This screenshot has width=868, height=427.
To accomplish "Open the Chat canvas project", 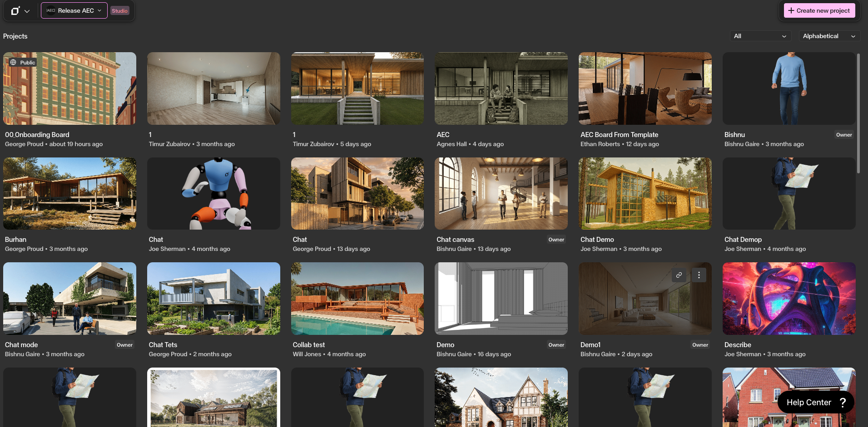I will point(501,193).
